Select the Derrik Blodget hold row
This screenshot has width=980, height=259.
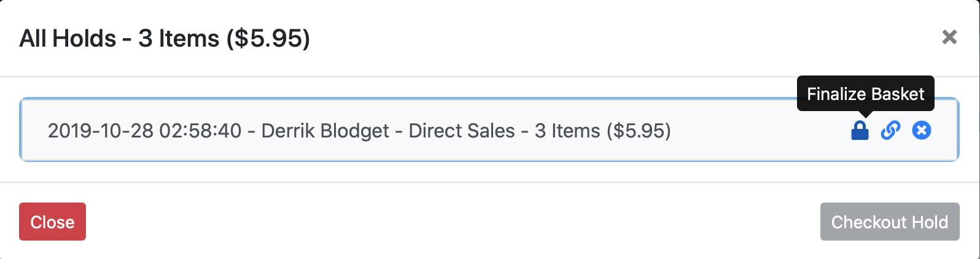tap(489, 130)
